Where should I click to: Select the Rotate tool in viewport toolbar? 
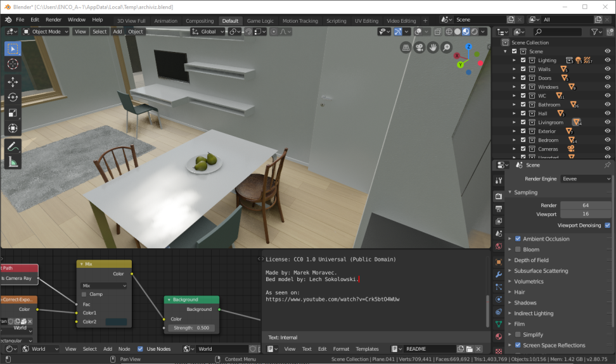[x=13, y=97]
